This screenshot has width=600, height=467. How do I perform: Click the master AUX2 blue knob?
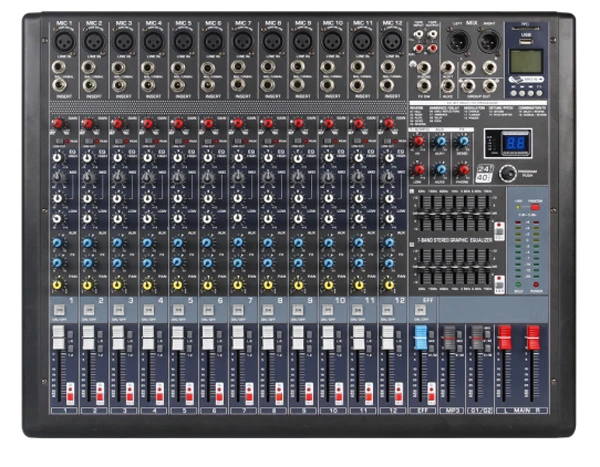[x=441, y=169]
